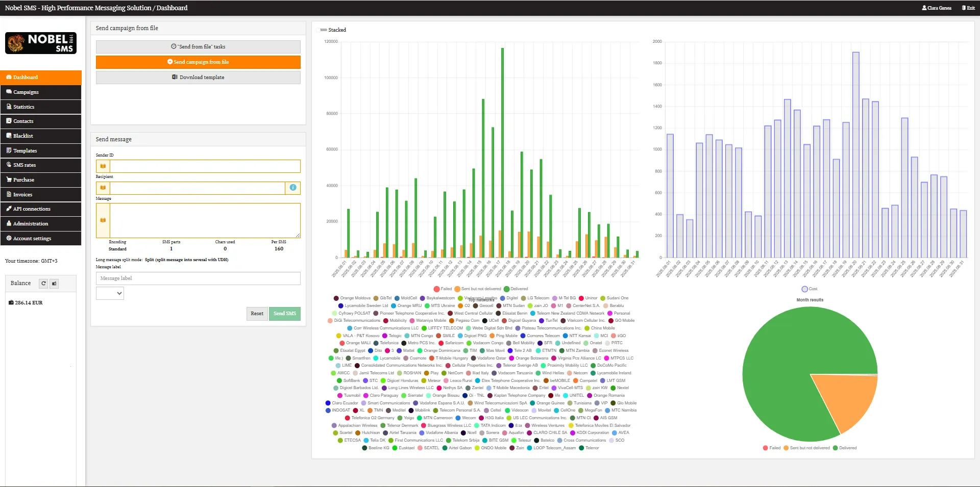The height and width of the screenshot is (487, 980).
Task: Click the wallet icon beside balance refresh
Action: click(x=54, y=283)
